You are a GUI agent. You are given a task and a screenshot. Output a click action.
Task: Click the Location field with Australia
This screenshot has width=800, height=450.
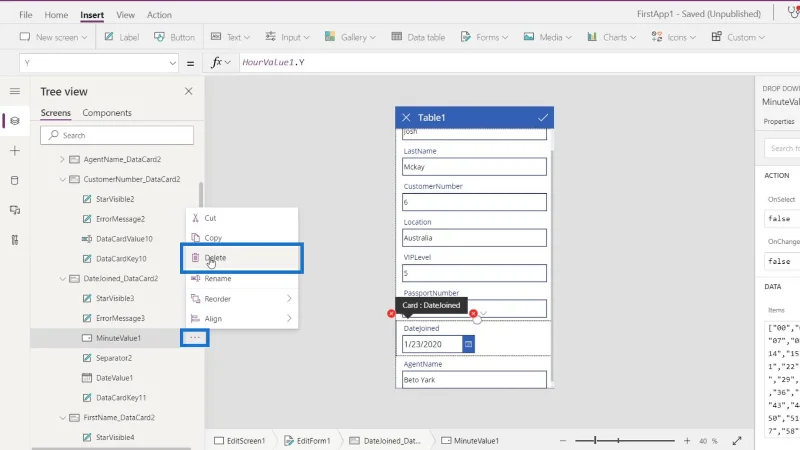click(474, 238)
